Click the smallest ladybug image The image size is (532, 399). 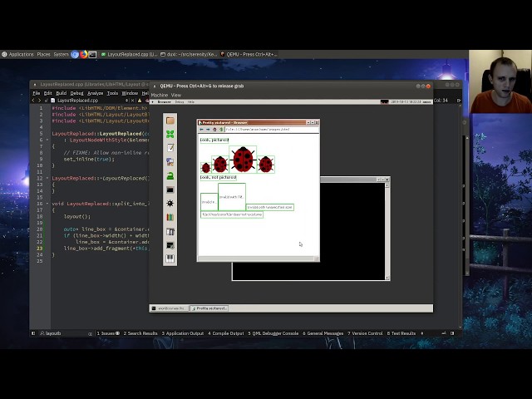tap(205, 168)
